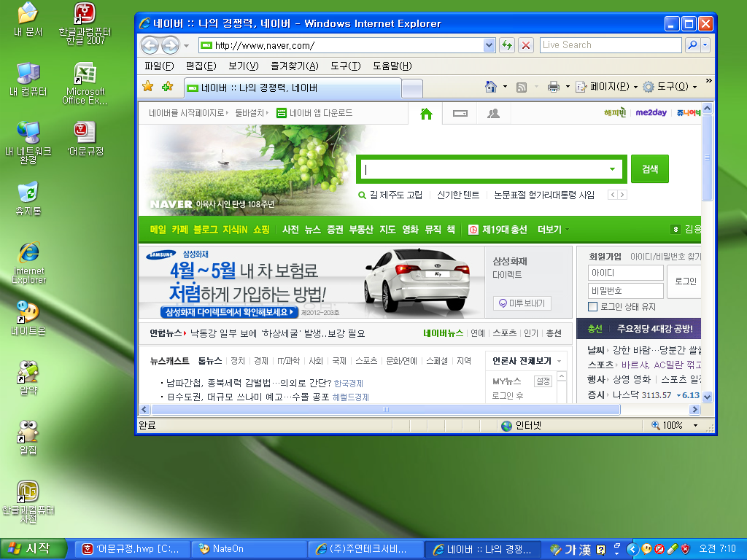This screenshot has height=560, width=747.
Task: Select 한글과컴퓨터 사전 desktop shortcut
Action: 28,502
